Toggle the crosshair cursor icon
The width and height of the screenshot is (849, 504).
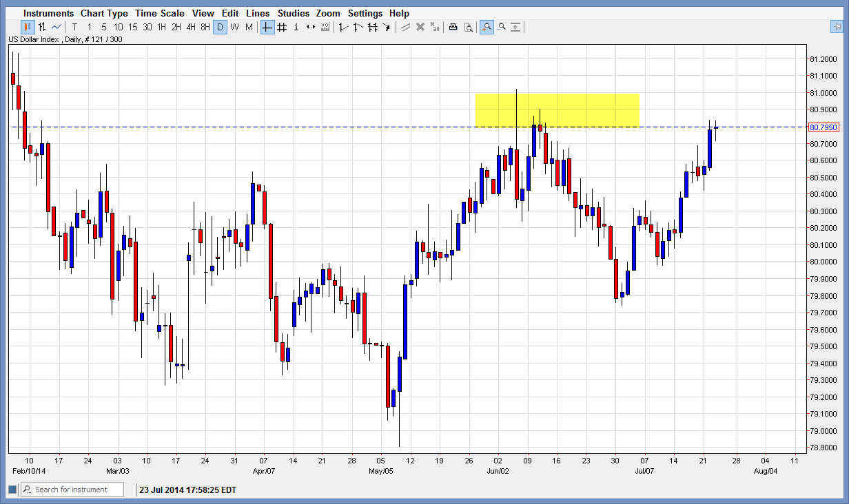point(267,27)
